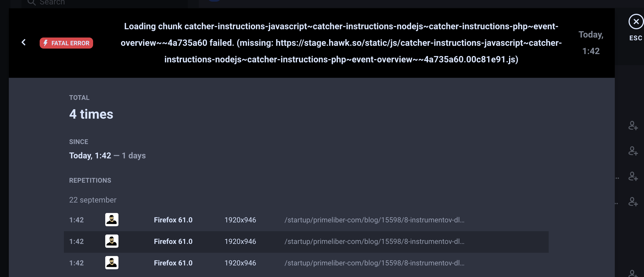Open the first 1:42 repetition row
Image resolution: width=644 pixels, height=277 pixels.
[306, 220]
